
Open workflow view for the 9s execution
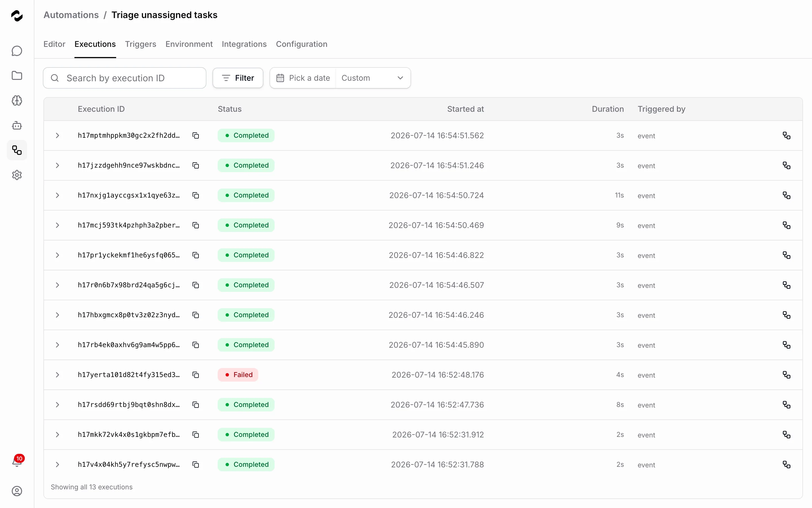click(x=787, y=225)
